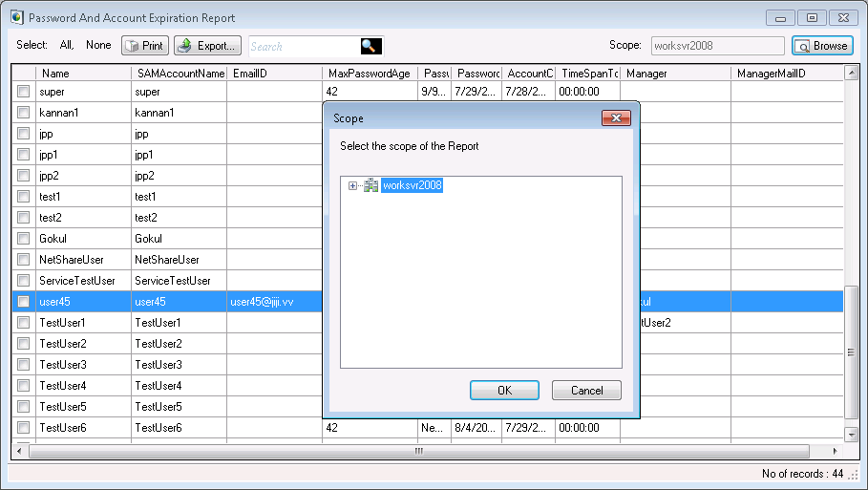The width and height of the screenshot is (868, 490).
Task: Minimize the report window
Action: [780, 18]
